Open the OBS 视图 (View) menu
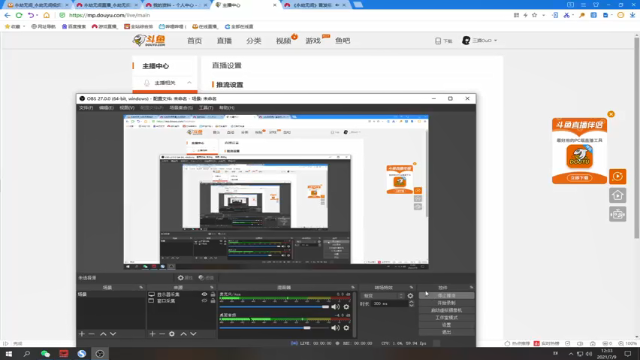 127,108
